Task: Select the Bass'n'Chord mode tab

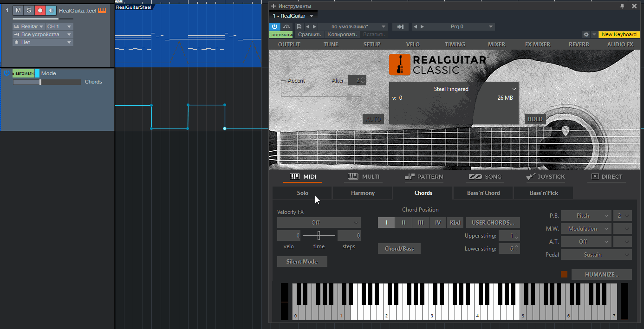Action: pyautogui.click(x=483, y=193)
